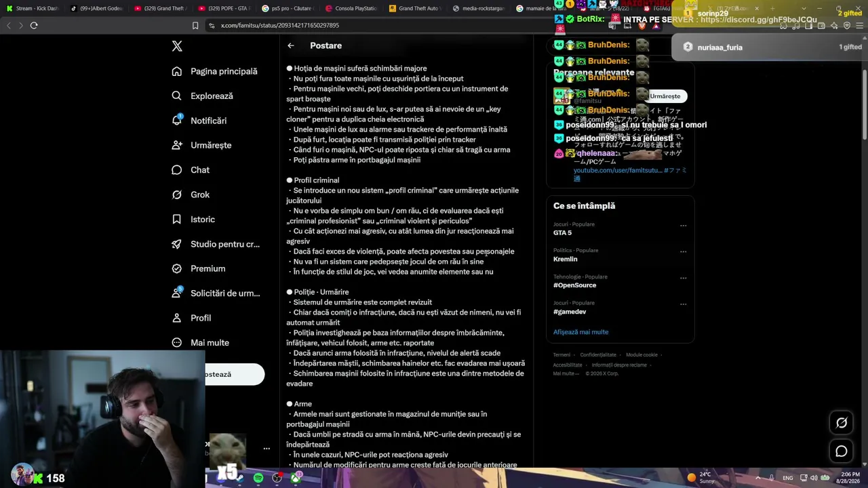This screenshot has height=488, width=868.
Task: Open the #OpenSource trending topic
Action: [575, 285]
